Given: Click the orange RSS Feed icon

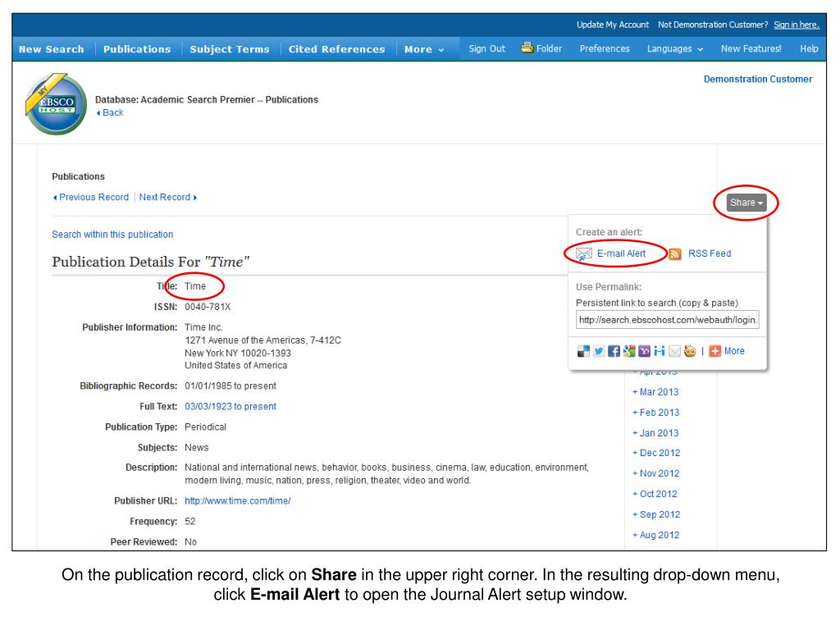Looking at the screenshot, I should tap(675, 254).
